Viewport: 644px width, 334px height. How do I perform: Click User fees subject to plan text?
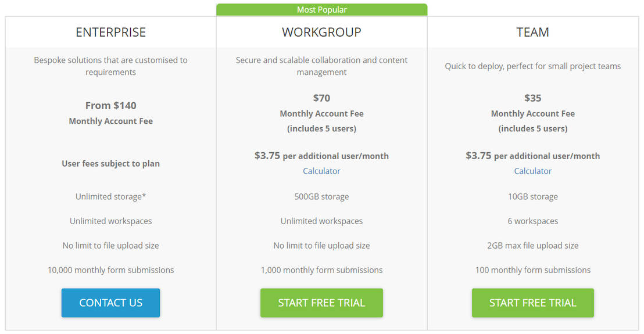click(110, 163)
